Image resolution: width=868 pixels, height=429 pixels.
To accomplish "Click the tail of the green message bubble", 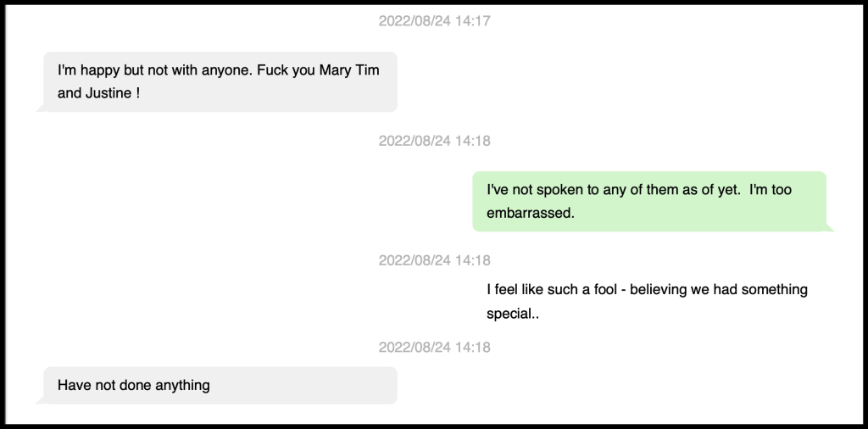I will [830, 227].
